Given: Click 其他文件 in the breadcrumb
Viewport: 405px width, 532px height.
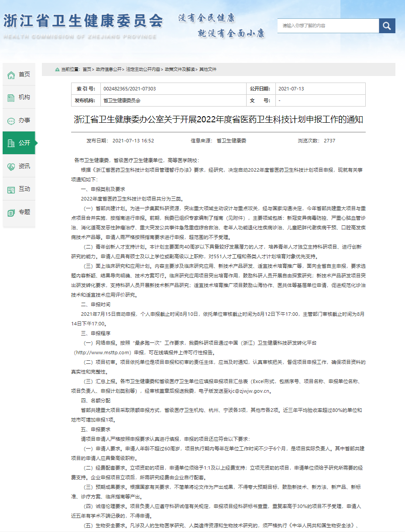Looking at the screenshot, I should (x=208, y=69).
